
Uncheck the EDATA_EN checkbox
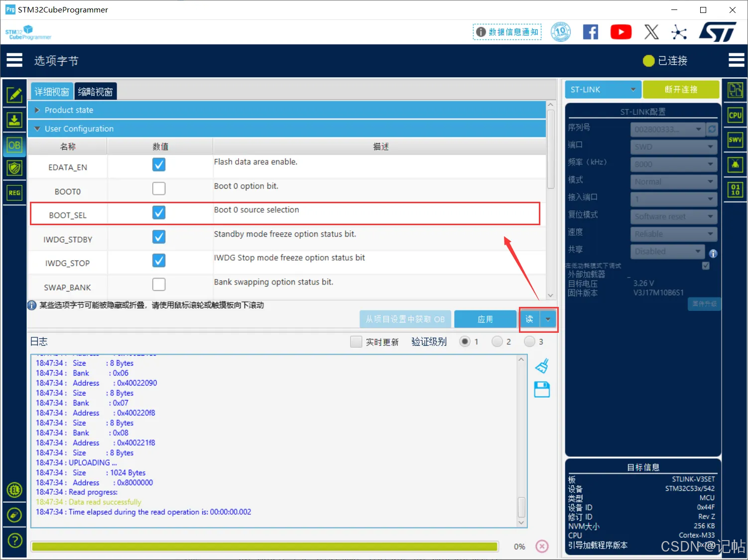159,165
